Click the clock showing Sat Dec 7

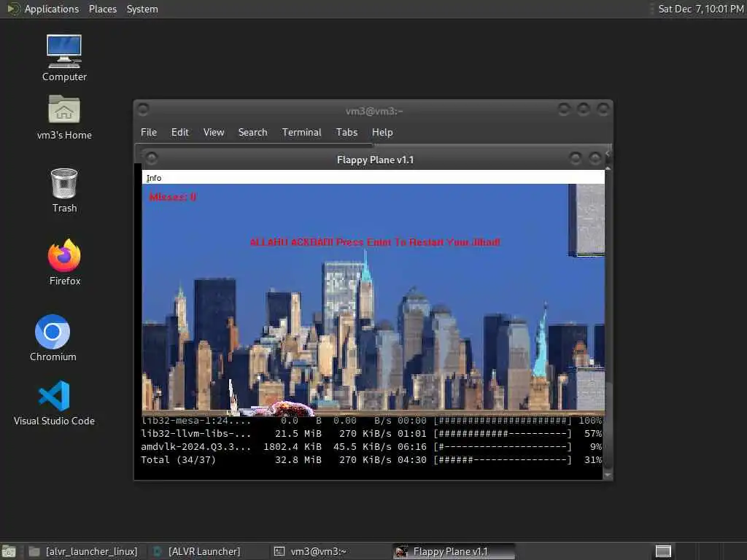tap(700, 9)
